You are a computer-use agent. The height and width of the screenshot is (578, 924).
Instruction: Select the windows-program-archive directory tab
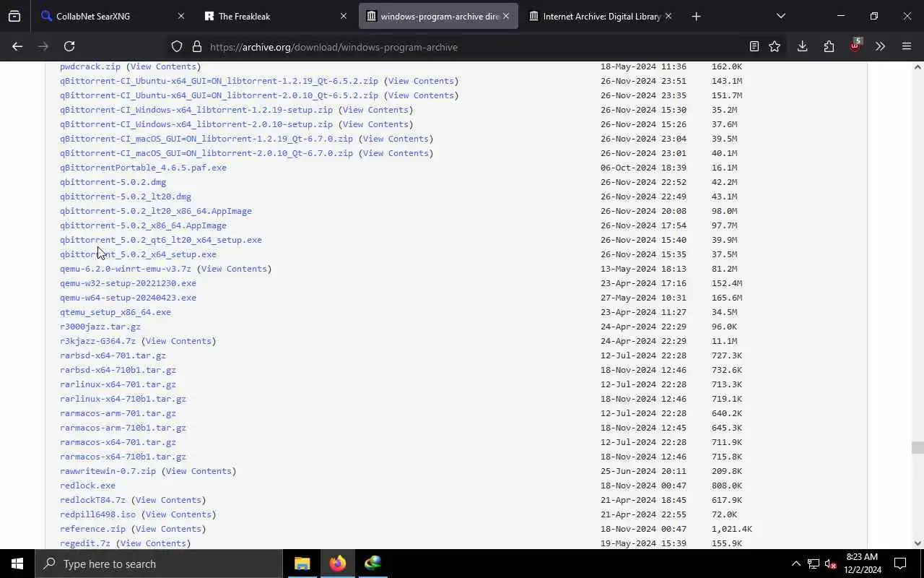point(437,16)
